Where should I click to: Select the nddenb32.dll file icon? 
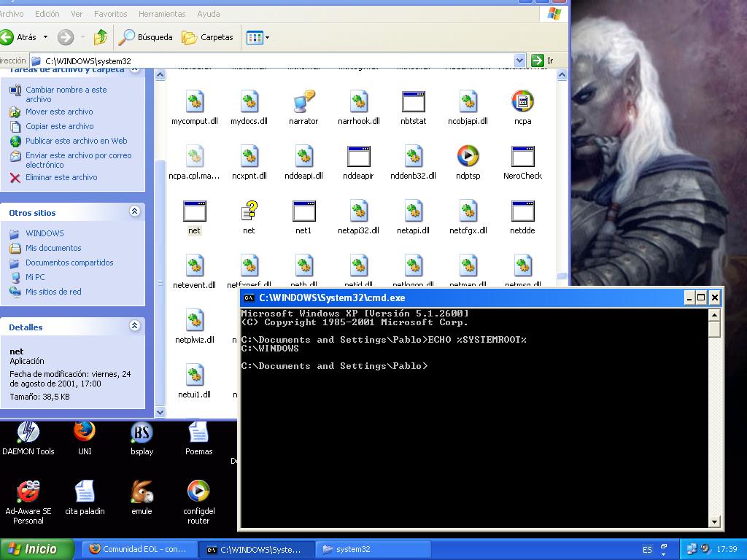point(413,156)
